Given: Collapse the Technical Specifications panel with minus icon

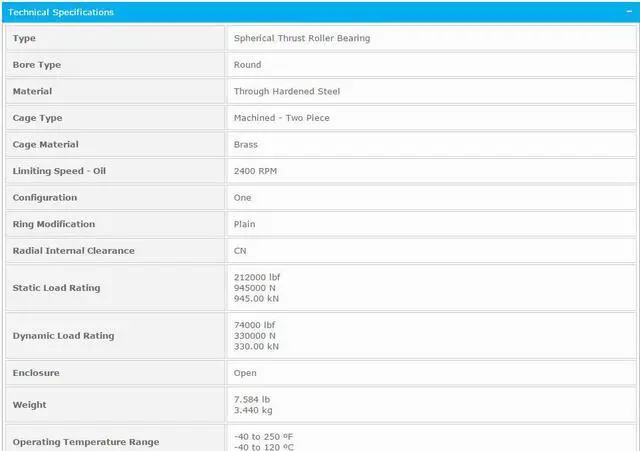Looking at the screenshot, I should point(626,12).
